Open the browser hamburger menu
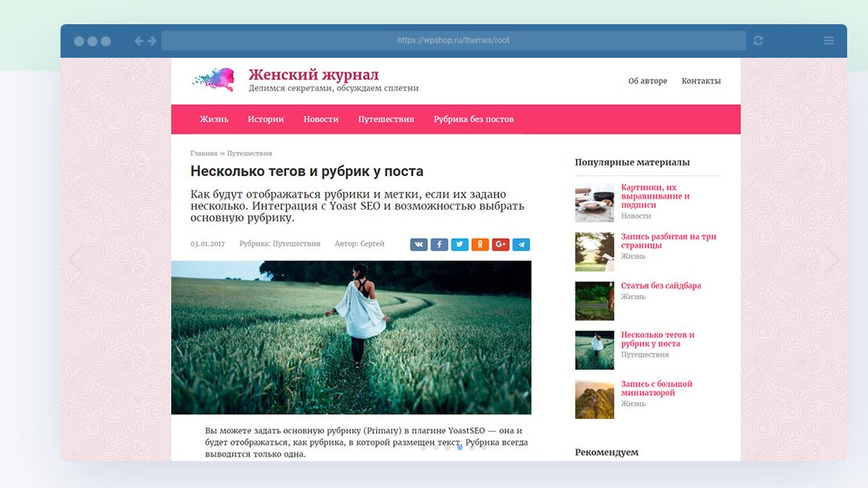 click(x=829, y=41)
